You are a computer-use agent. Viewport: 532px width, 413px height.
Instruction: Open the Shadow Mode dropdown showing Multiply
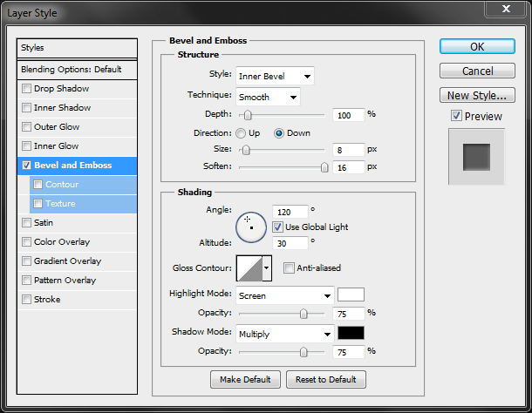point(284,334)
